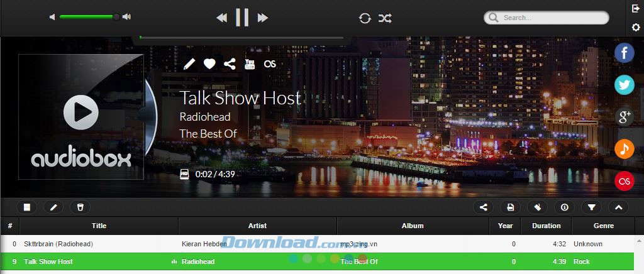The image size is (644, 274).
Task: Click the logout icon at top right
Action: [636, 9]
